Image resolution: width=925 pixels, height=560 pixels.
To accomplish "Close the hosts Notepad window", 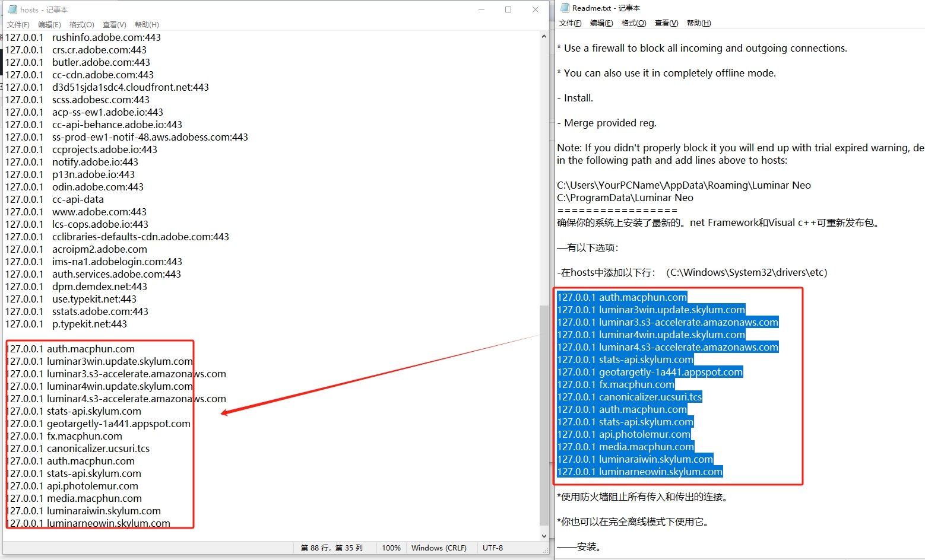I will [536, 9].
